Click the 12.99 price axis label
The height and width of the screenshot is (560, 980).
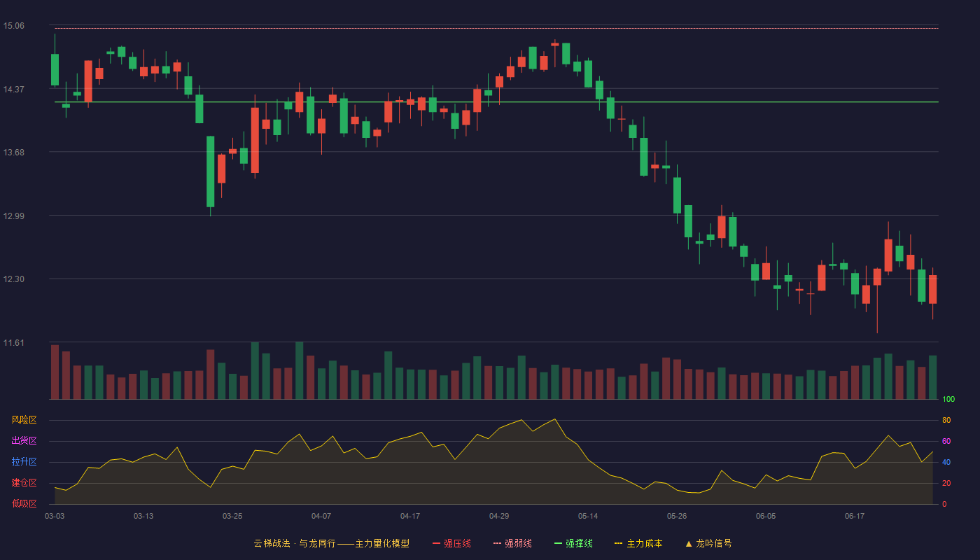13,216
